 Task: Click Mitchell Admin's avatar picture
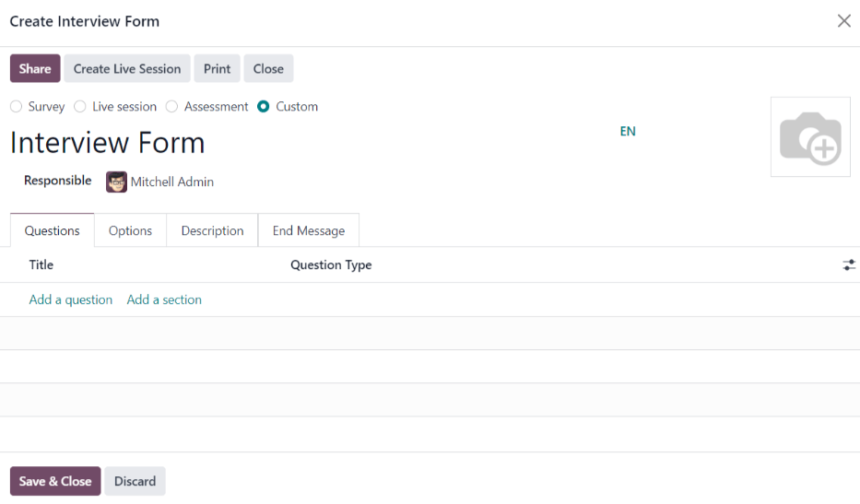click(116, 182)
